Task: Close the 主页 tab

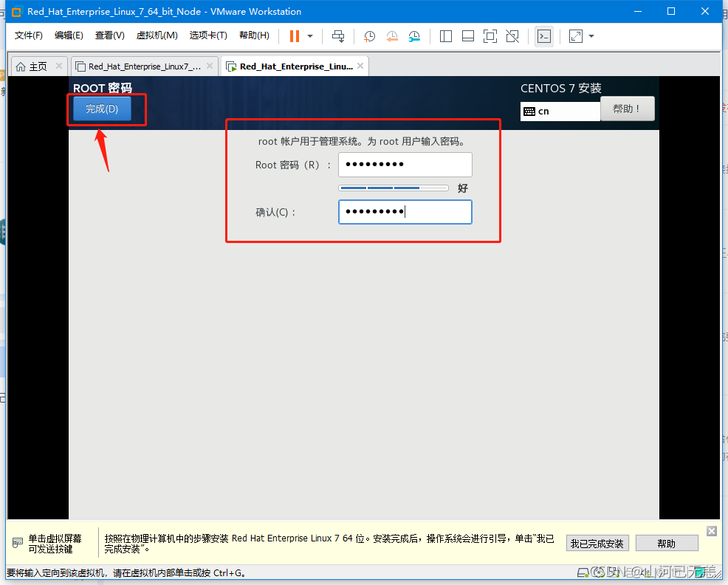Action: [59, 66]
